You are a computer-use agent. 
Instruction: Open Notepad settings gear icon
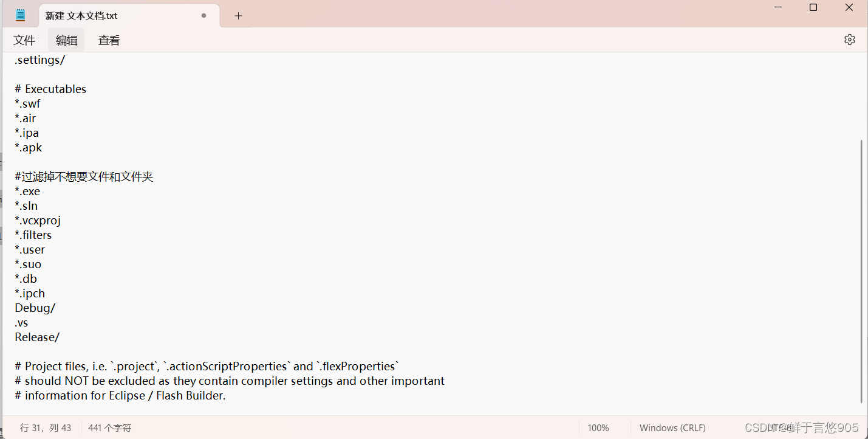(x=850, y=40)
